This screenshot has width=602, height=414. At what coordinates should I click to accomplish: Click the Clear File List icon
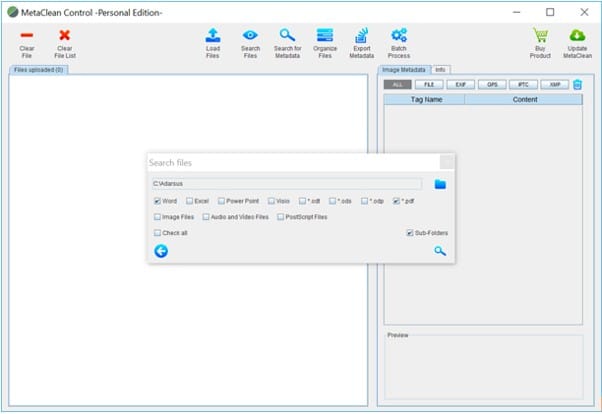(x=65, y=36)
